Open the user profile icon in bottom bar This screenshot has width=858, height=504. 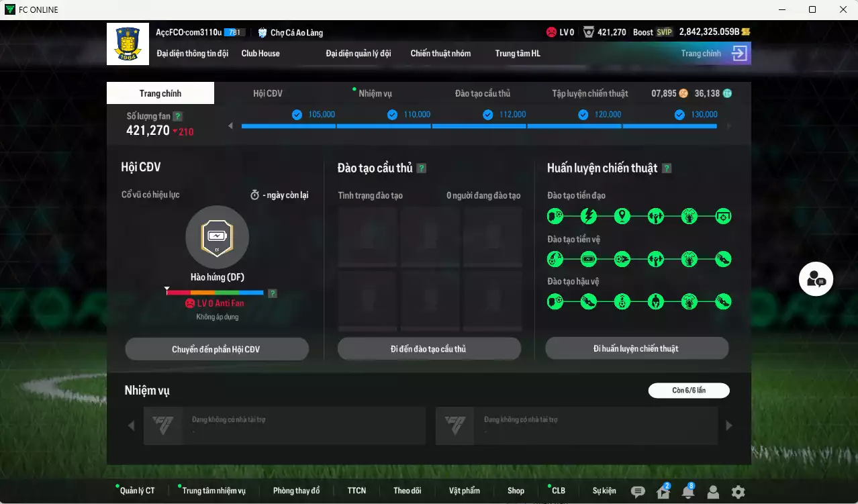pos(713,492)
